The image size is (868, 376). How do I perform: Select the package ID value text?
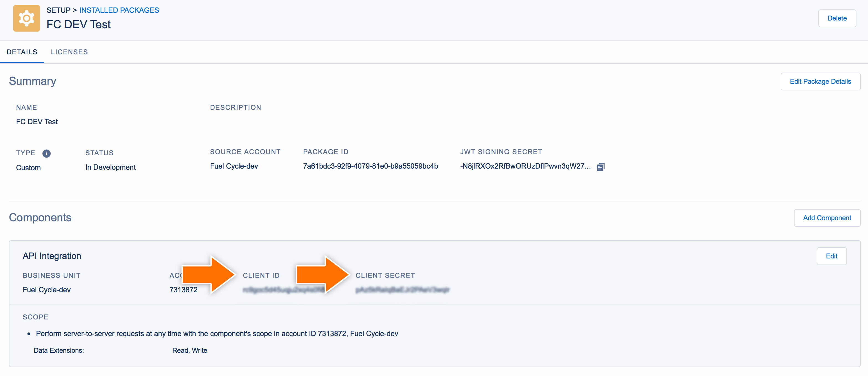click(x=370, y=166)
